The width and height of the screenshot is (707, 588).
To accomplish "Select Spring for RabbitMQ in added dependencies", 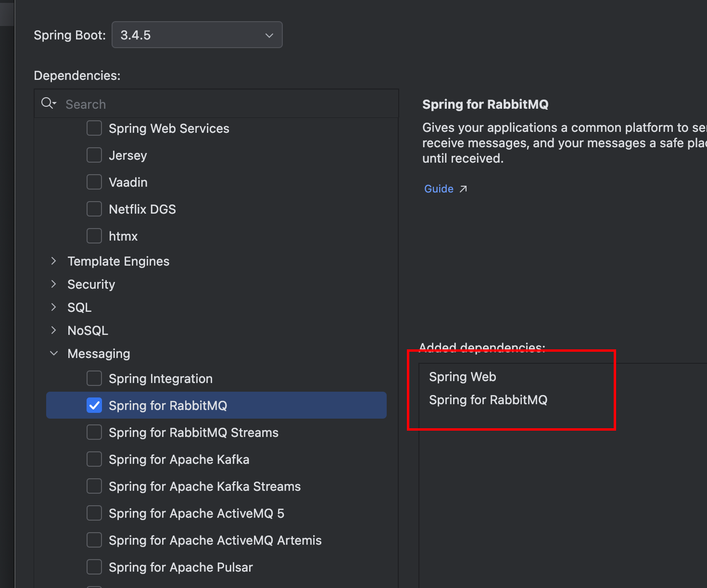I will click(488, 400).
